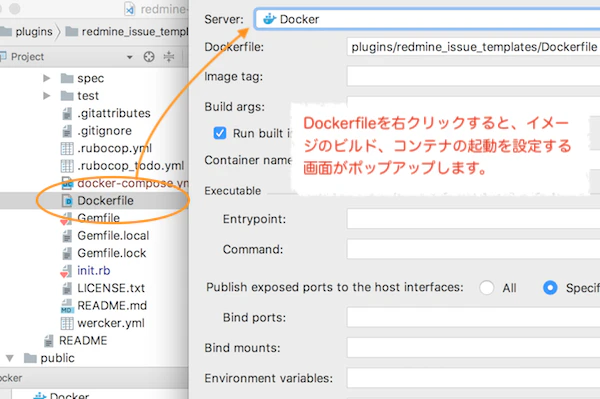Expand the test folder

click(x=47, y=95)
